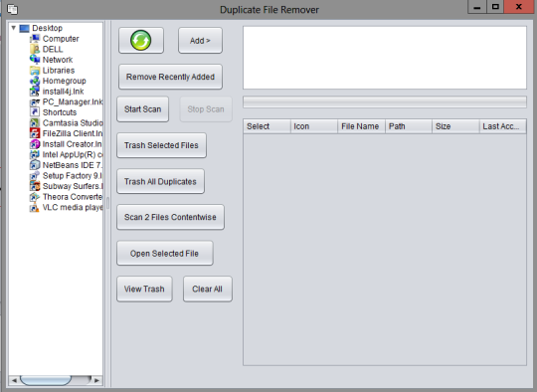Click the VLC media player cone icon

pos(35,208)
